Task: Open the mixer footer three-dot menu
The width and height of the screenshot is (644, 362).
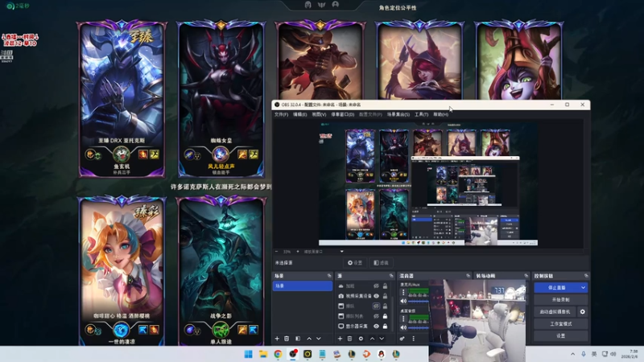Action: point(413,339)
